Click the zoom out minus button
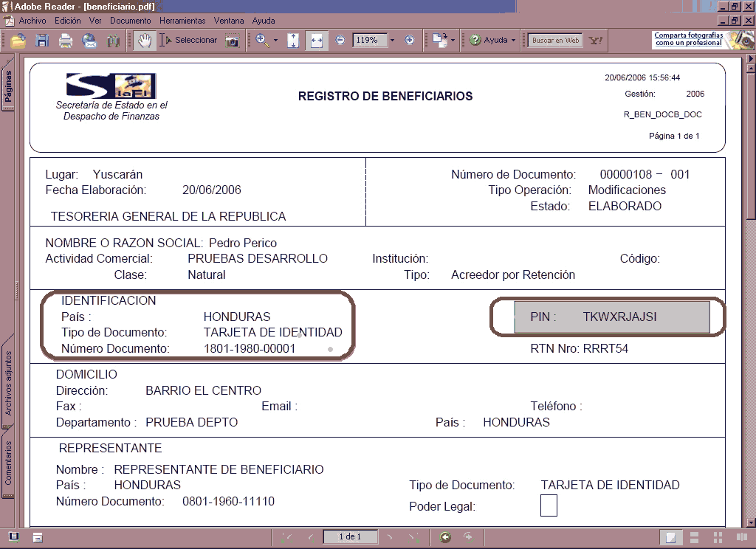The image size is (756, 549). click(x=340, y=41)
